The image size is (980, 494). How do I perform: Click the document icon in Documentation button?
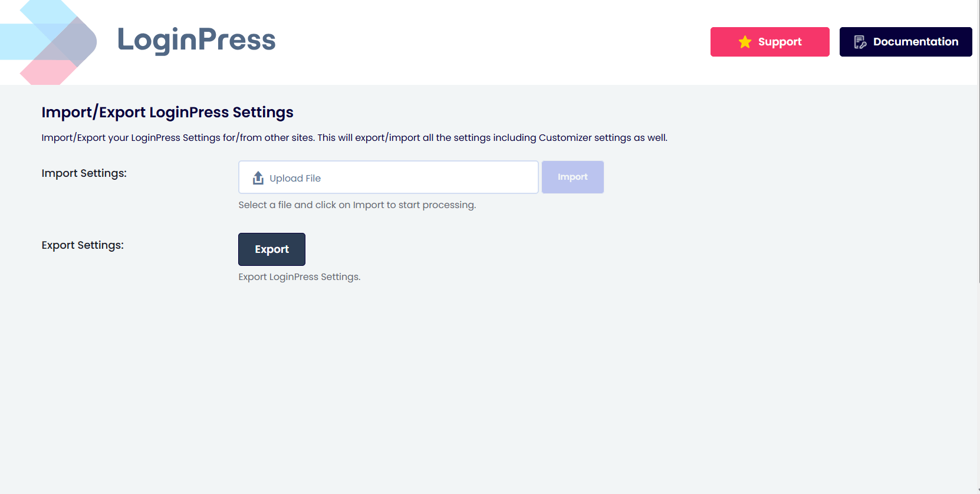tap(860, 41)
